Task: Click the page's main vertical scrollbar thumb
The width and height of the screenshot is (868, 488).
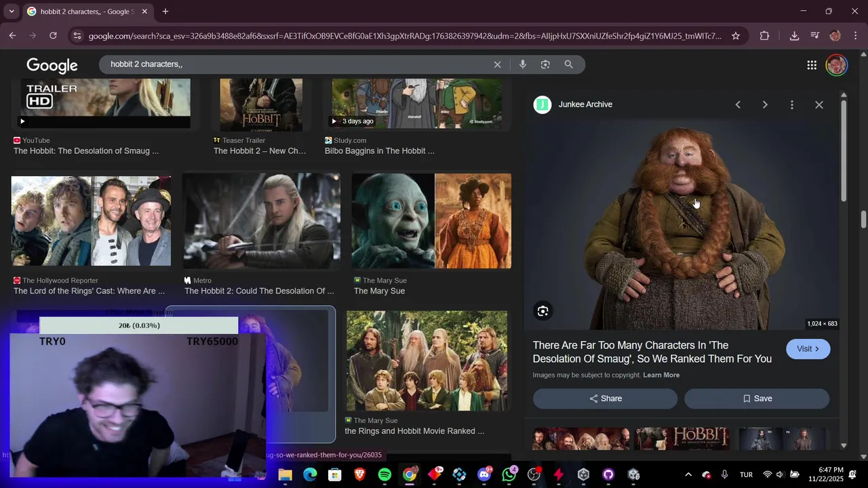Action: [x=863, y=220]
